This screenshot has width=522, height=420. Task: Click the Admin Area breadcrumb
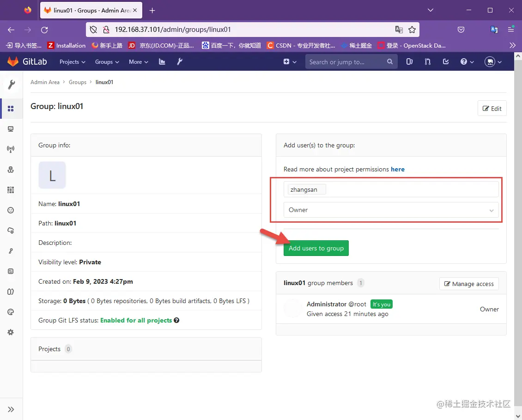45,82
